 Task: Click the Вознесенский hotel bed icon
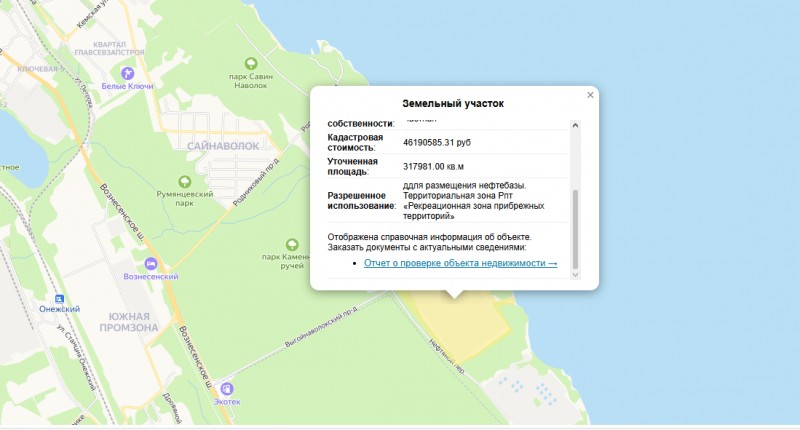150,263
